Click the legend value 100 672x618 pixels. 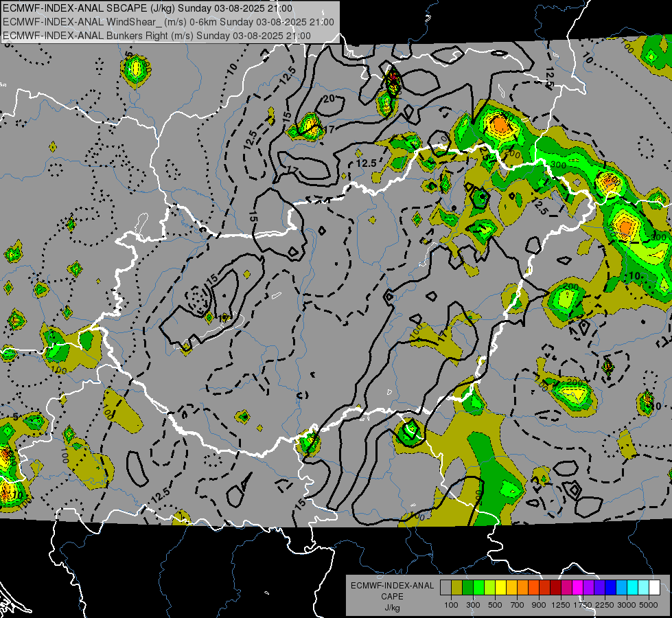pos(451,605)
